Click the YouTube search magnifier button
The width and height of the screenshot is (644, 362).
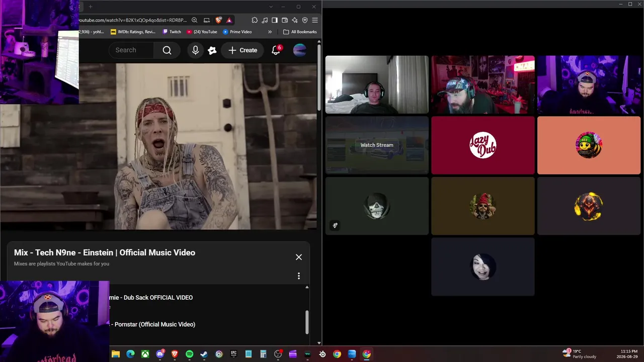[x=167, y=50]
